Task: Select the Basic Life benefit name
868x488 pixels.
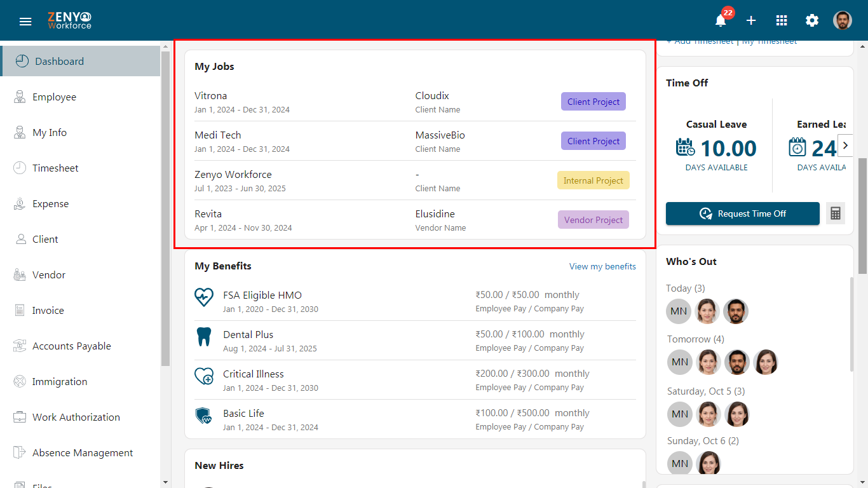Action: point(243,414)
